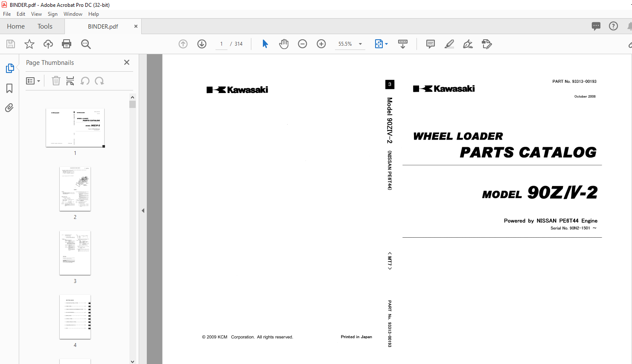Open the Attachments paperclip pane
This screenshot has width=632, height=364.
[9, 108]
